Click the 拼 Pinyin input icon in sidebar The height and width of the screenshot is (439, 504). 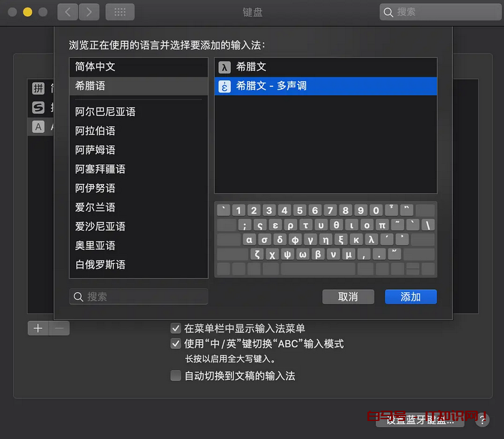pyautogui.click(x=38, y=88)
